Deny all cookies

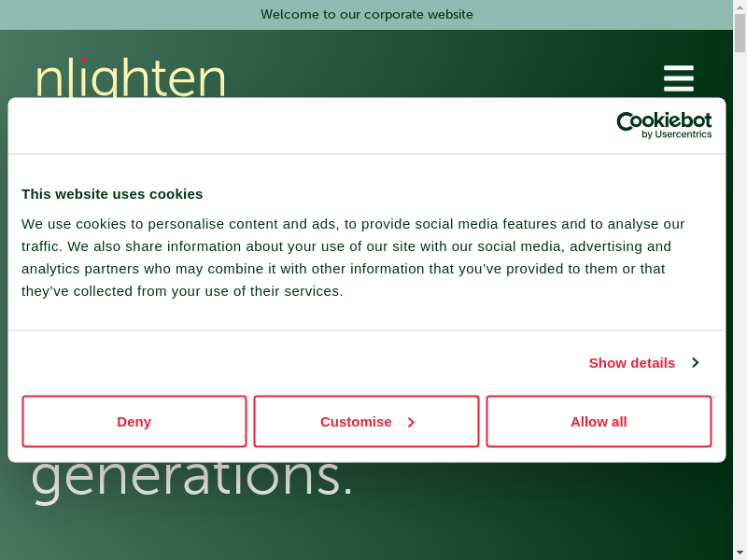[x=134, y=422]
